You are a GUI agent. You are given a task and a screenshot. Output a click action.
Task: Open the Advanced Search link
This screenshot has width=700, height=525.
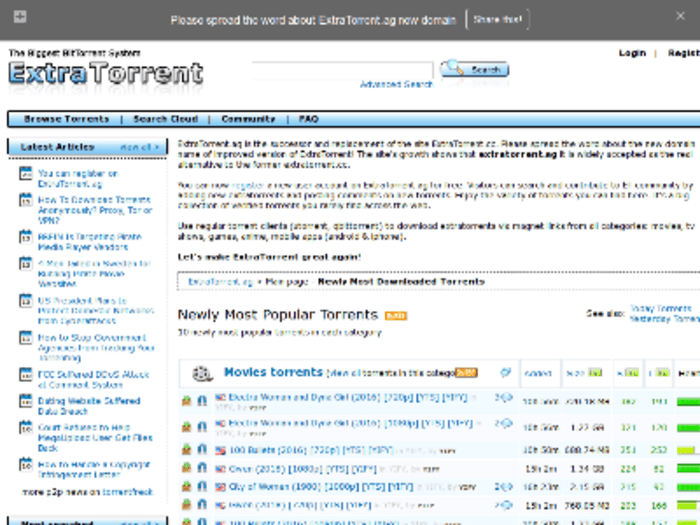point(396,84)
